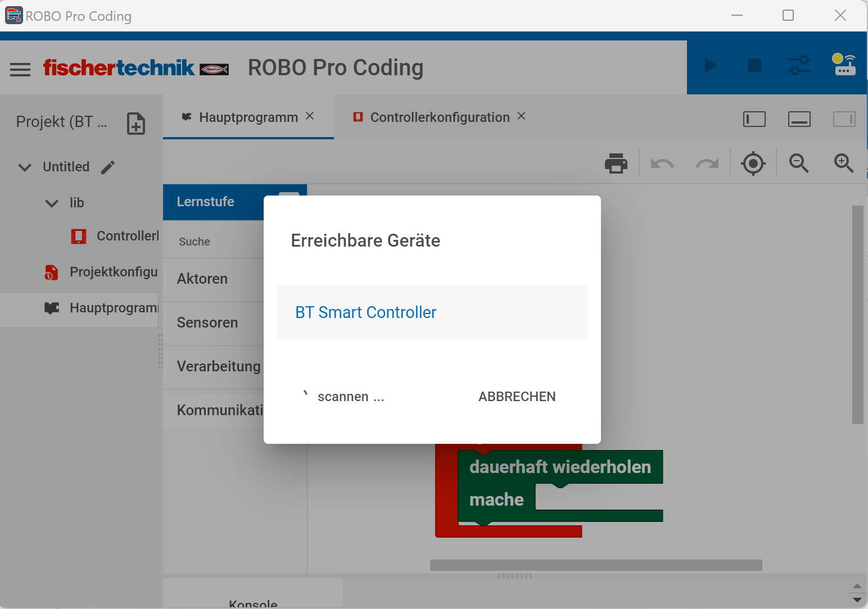Toggle the right sidebar panel layout
Screen dimensions: 868x609
[x=844, y=119]
